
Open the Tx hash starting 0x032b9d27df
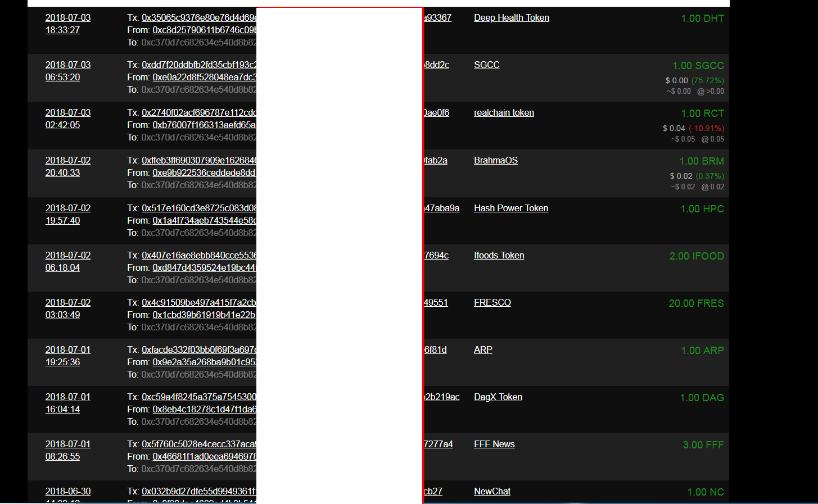point(199,492)
